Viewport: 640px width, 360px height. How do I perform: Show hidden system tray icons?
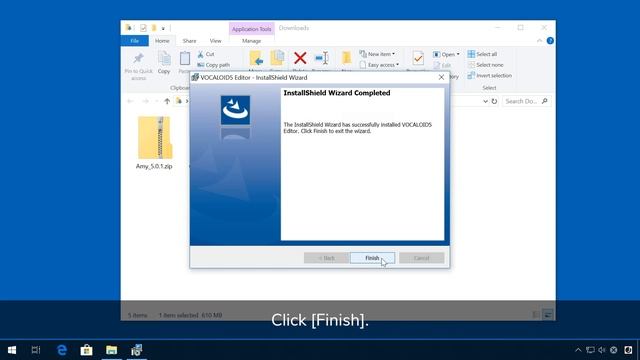578,350
